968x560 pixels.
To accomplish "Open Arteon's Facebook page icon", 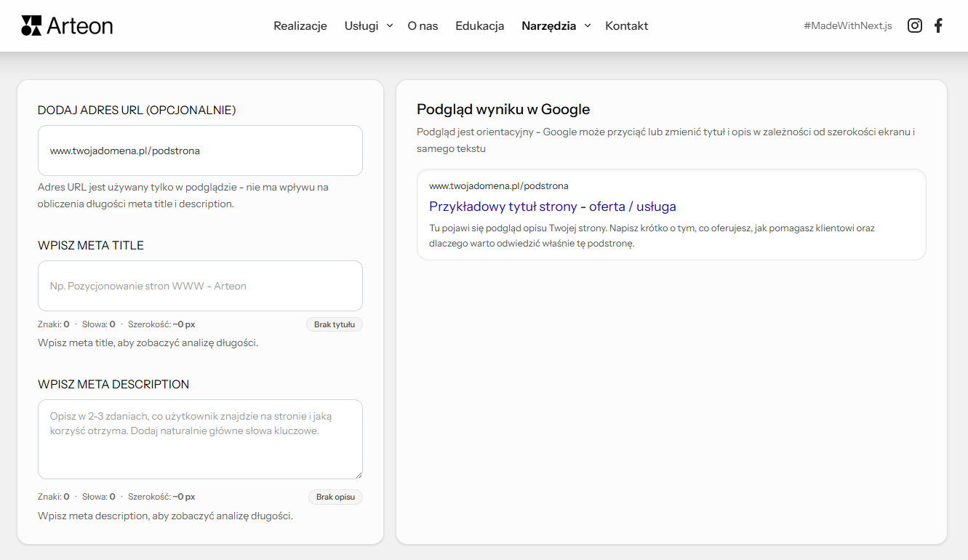I will tap(938, 25).
